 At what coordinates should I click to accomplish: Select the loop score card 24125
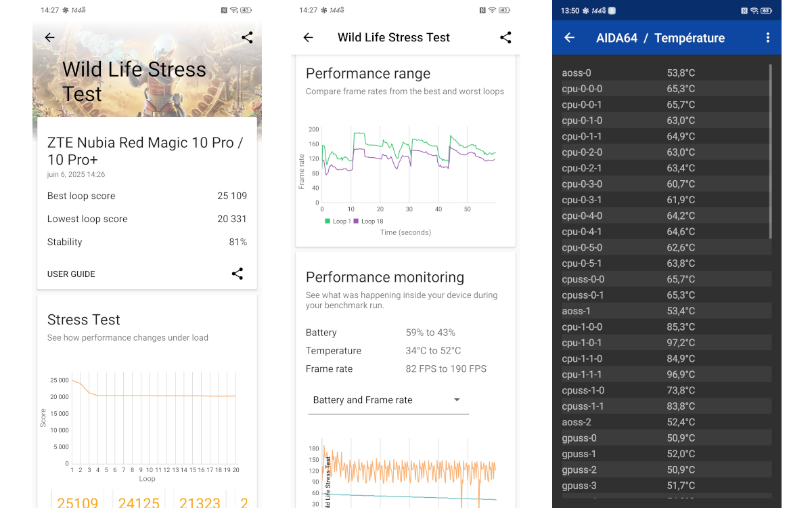139,500
